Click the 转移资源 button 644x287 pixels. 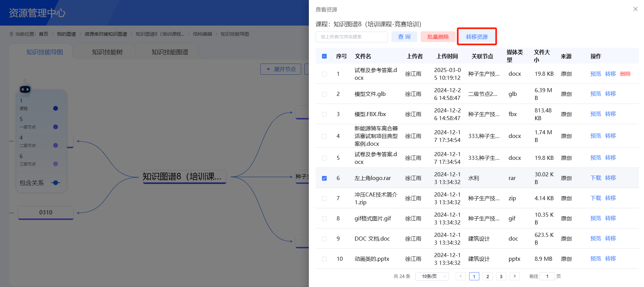coord(477,37)
